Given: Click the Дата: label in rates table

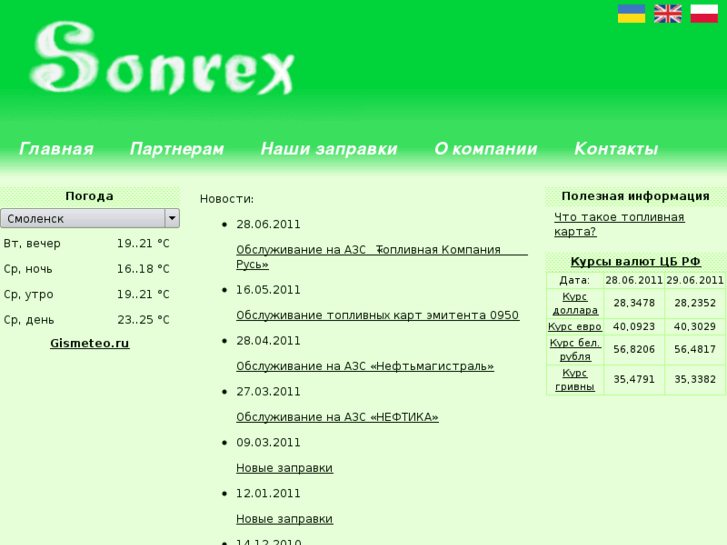Looking at the screenshot, I should click(x=575, y=280).
